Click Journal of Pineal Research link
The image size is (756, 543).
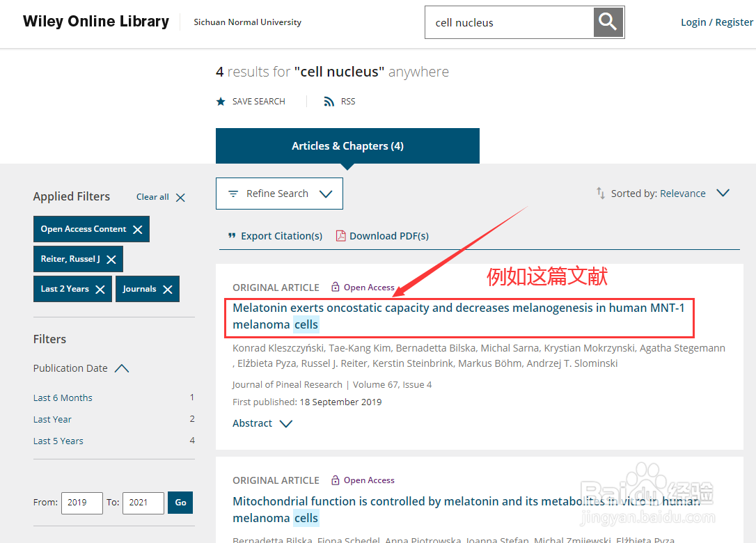click(x=288, y=385)
